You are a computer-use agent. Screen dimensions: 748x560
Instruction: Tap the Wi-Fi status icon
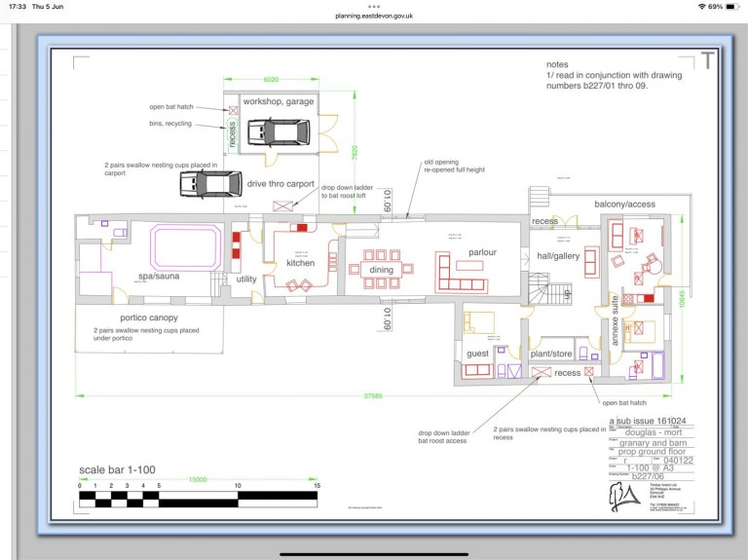[x=701, y=7]
